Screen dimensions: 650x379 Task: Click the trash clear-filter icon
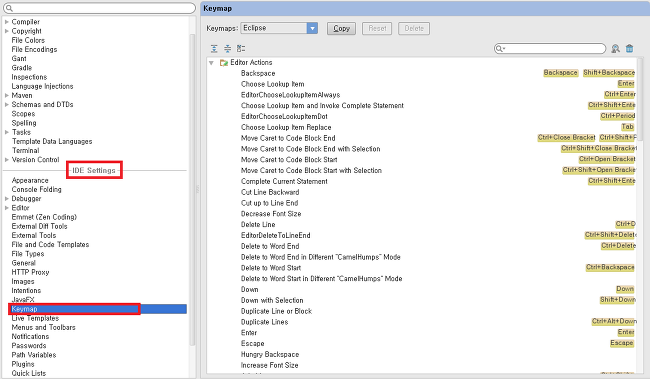629,49
